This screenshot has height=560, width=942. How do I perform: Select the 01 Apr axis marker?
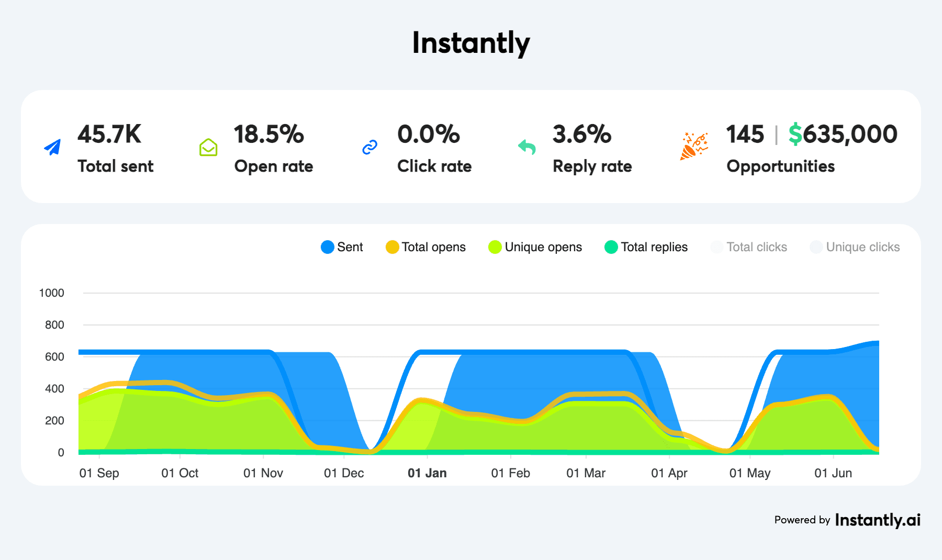[x=669, y=473]
